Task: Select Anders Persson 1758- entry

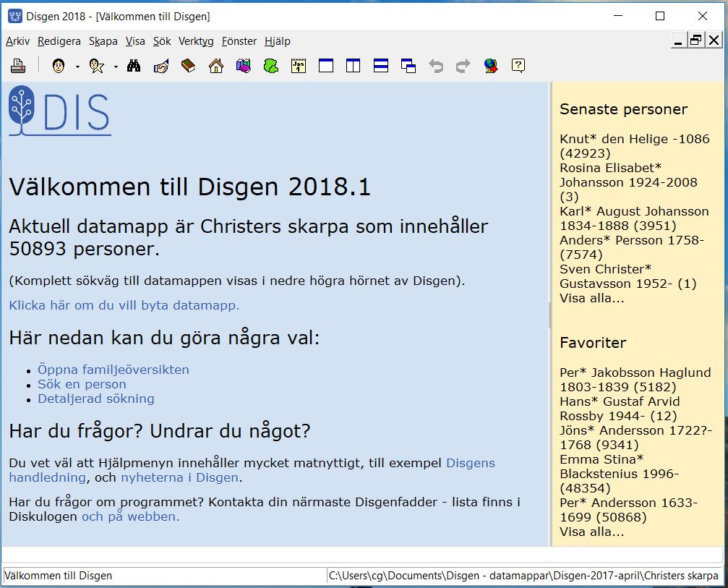Action: [632, 247]
